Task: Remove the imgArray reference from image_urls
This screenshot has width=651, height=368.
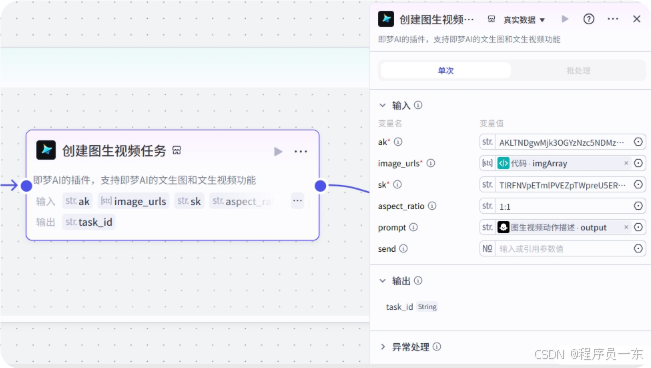Action: pyautogui.click(x=626, y=163)
